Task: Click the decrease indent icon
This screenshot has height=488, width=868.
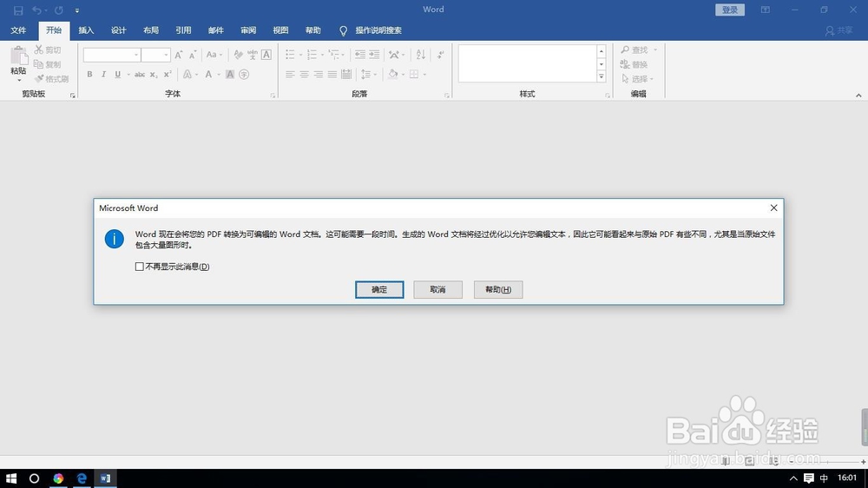Action: pos(360,55)
